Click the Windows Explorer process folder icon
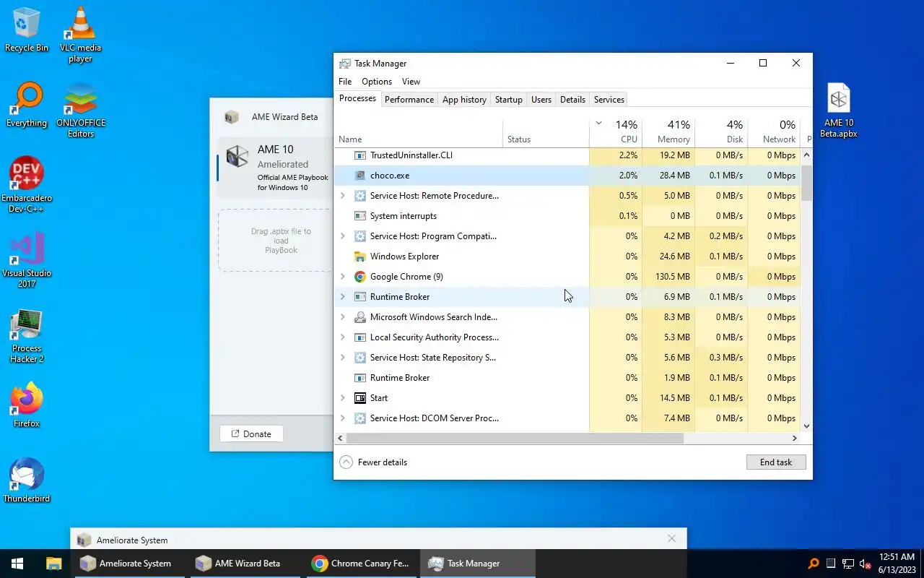The image size is (924, 578). coord(360,256)
